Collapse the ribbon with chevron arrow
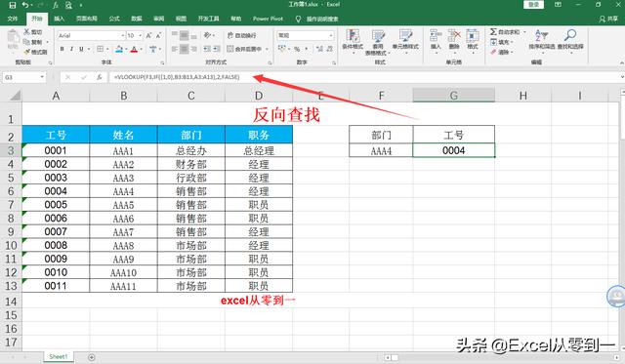 coord(622,62)
